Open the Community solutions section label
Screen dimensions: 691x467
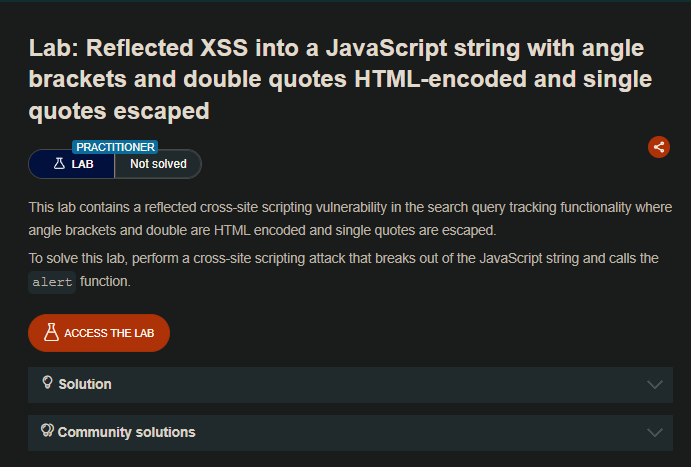click(126, 432)
